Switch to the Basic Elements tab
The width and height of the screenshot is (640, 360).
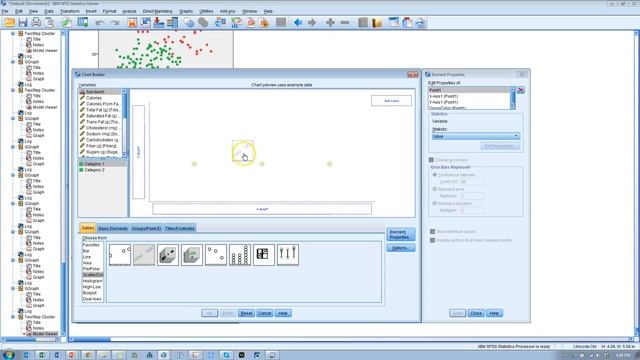click(x=113, y=228)
